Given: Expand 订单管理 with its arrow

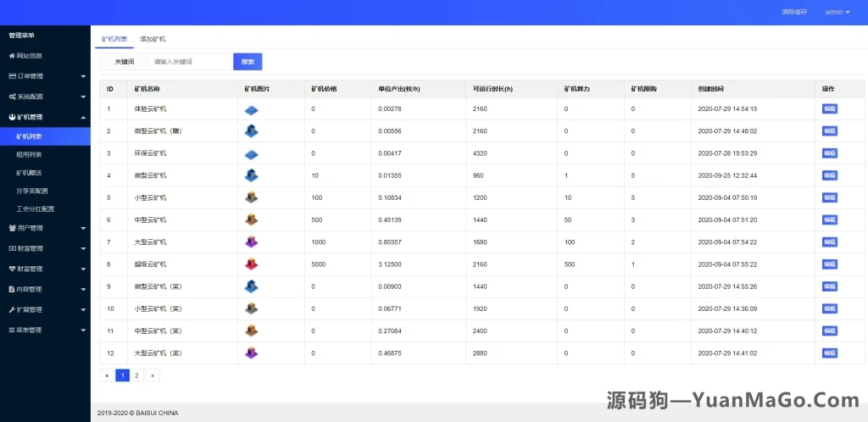Looking at the screenshot, I should point(83,76).
